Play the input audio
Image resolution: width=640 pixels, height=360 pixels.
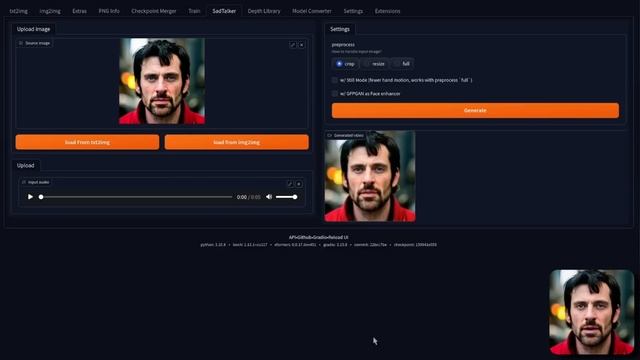coord(30,197)
